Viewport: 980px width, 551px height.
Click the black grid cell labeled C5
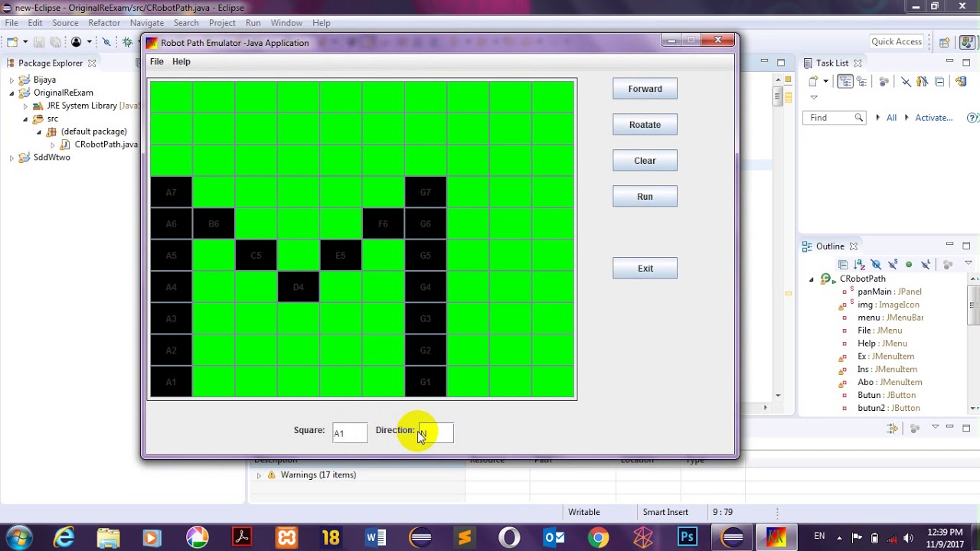256,256
